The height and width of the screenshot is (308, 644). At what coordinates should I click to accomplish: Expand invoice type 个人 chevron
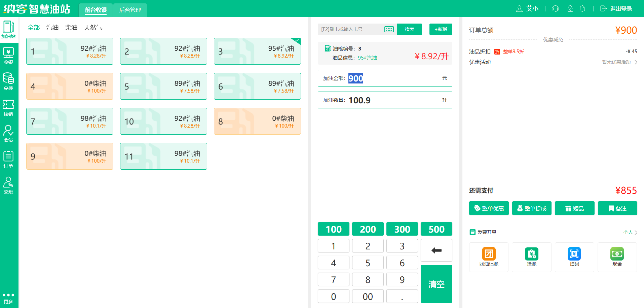point(636,232)
